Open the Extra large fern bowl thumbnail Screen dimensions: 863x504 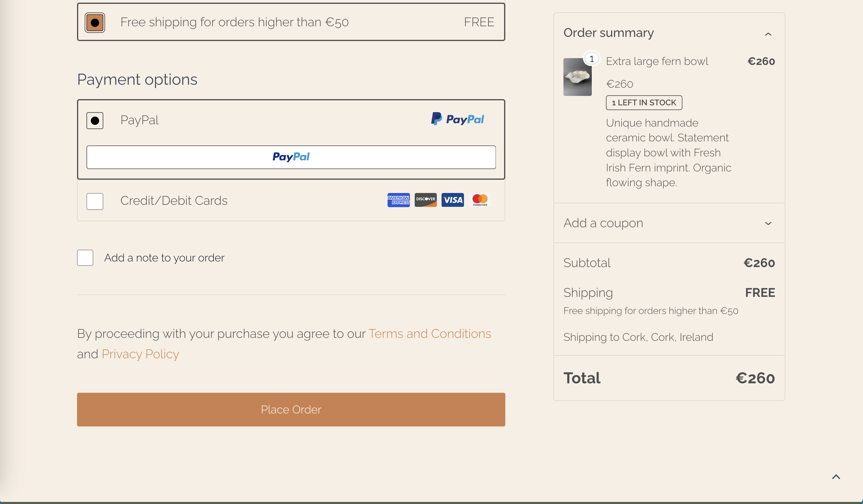577,77
